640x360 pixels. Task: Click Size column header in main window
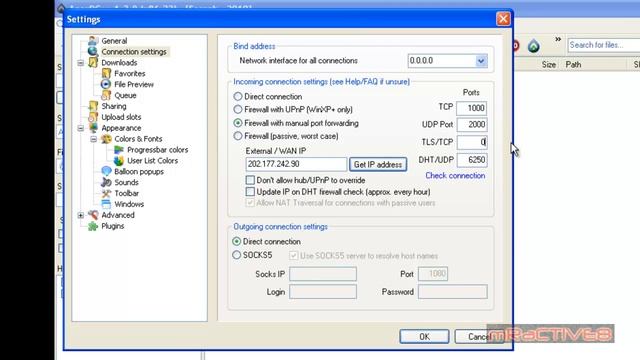548,64
